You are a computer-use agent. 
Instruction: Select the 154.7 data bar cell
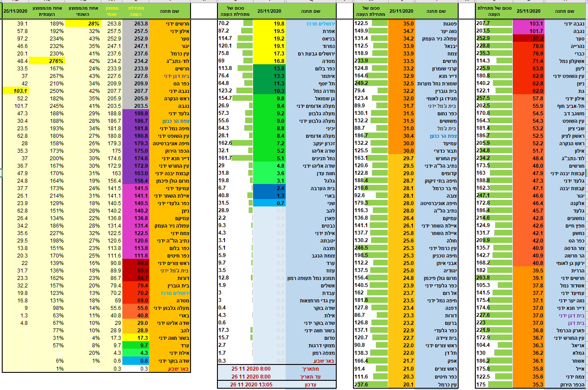pos(235,98)
